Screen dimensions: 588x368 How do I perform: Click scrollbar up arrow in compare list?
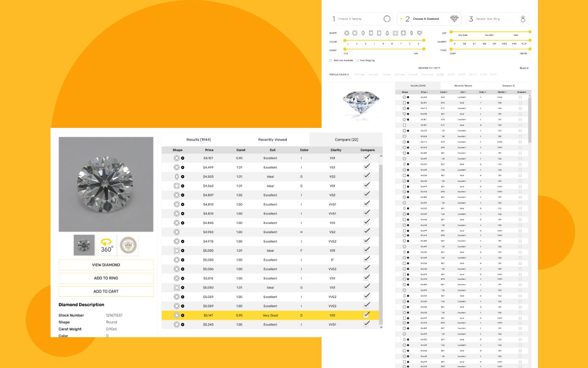coord(381,156)
